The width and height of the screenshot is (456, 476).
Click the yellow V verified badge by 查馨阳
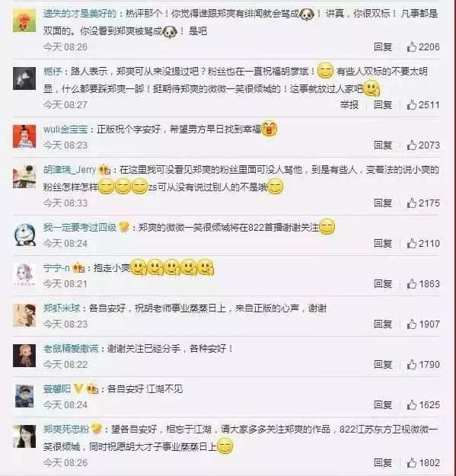[78, 388]
